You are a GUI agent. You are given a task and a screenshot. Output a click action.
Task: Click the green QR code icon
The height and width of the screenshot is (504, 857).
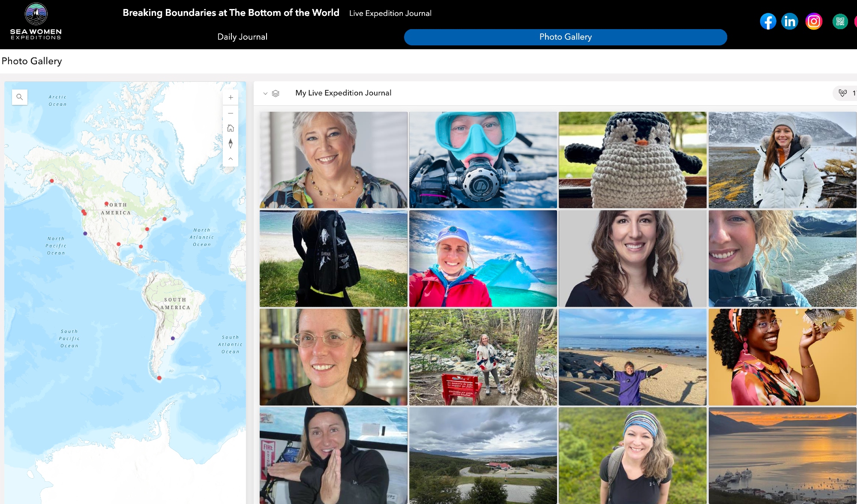point(840,21)
